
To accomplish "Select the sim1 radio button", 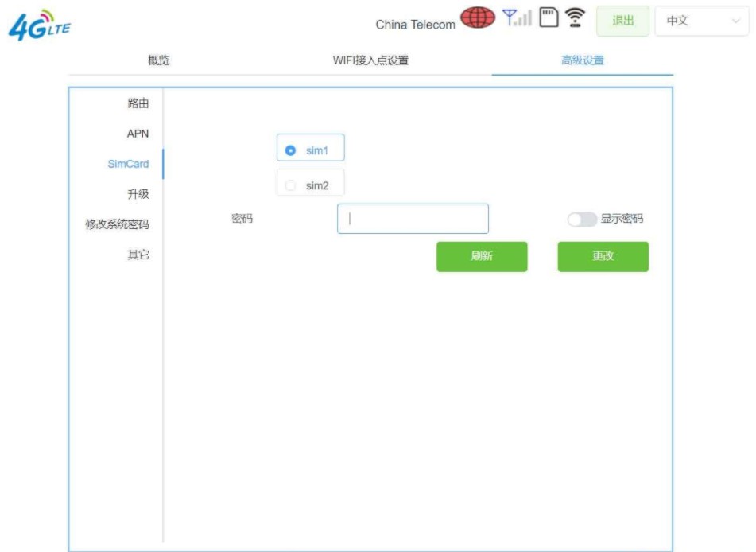I will pyautogui.click(x=291, y=150).
